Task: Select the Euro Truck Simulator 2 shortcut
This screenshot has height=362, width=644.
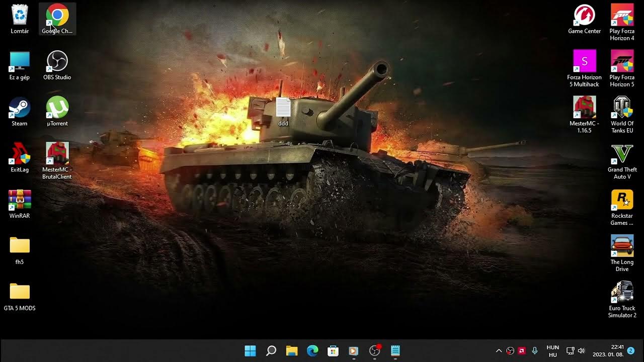Action: [x=622, y=300]
